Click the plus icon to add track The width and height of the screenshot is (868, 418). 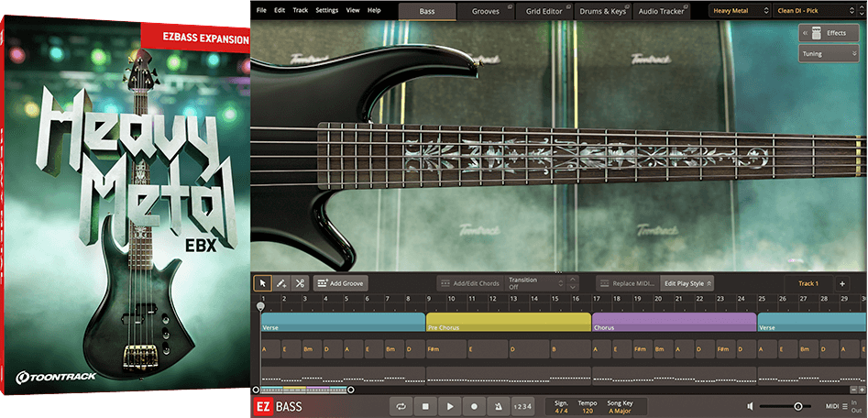tap(842, 283)
